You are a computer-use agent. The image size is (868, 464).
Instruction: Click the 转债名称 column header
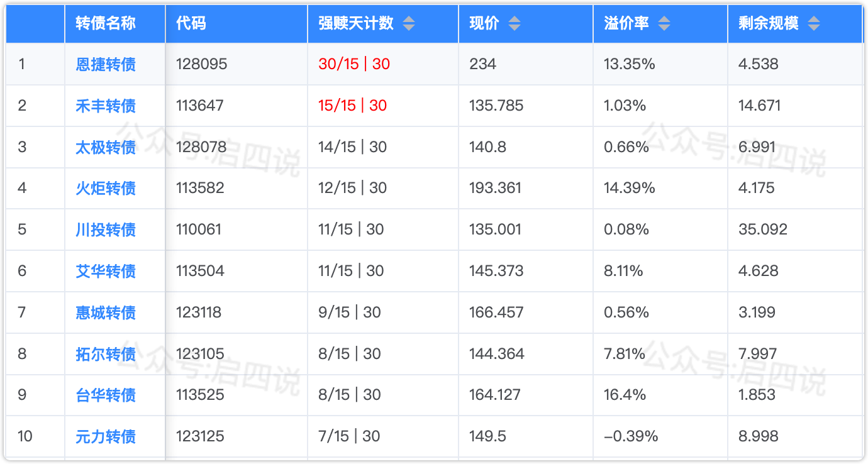point(106,24)
